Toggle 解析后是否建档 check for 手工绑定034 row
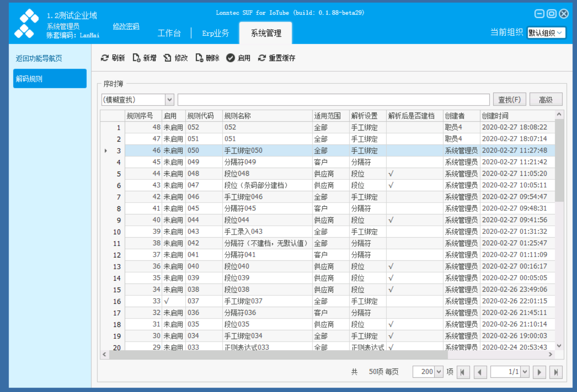 pyautogui.click(x=391, y=336)
